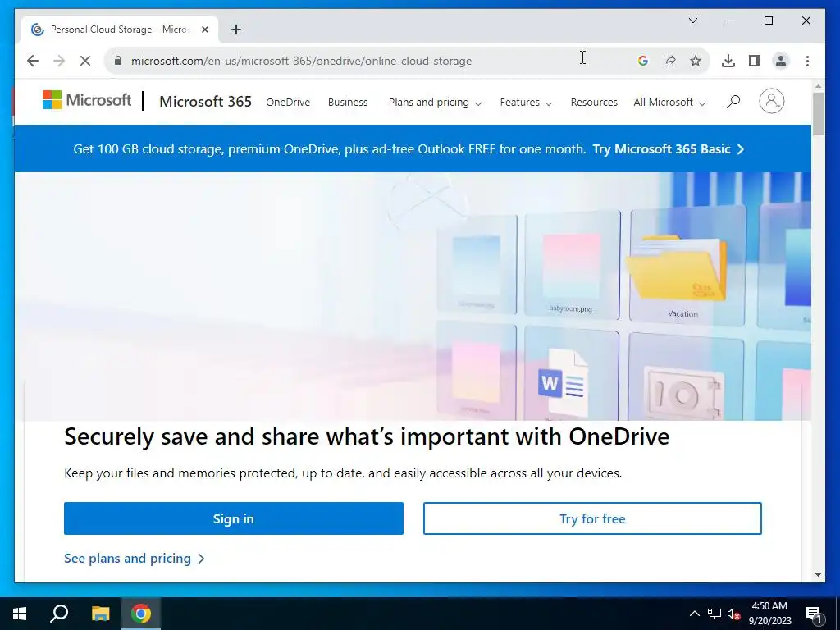This screenshot has width=840, height=630.
Task: Open Windows taskbar search
Action: point(59,614)
